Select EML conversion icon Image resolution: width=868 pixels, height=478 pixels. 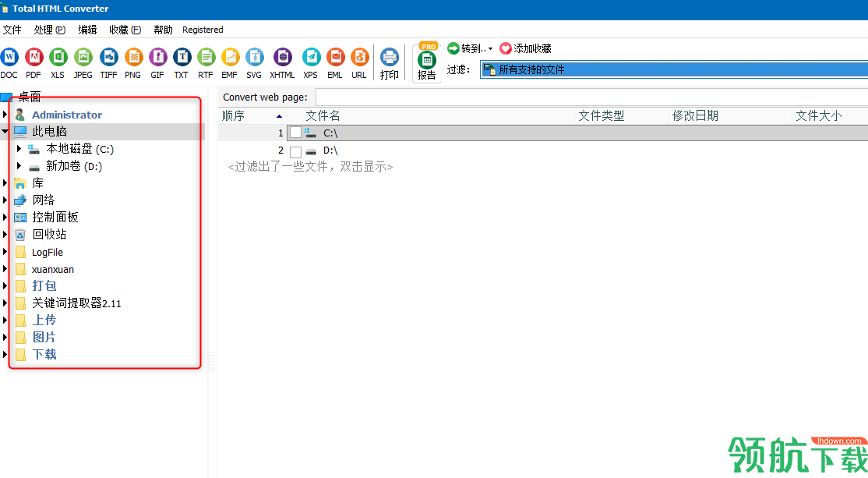336,57
